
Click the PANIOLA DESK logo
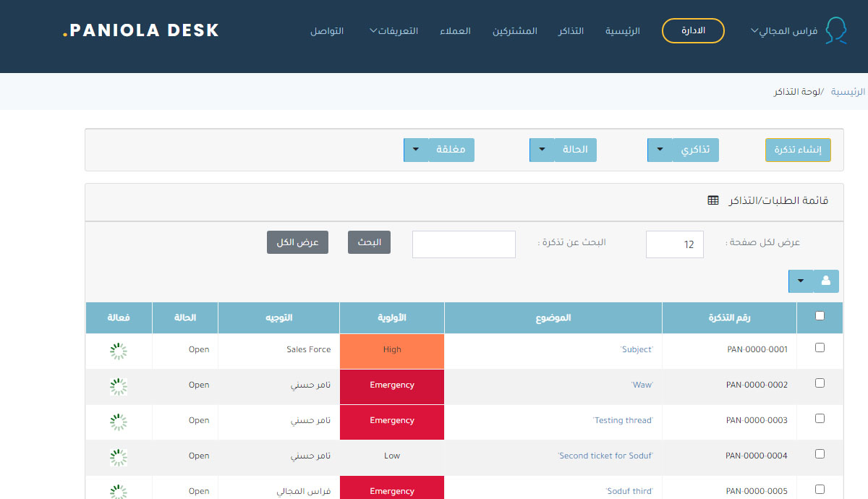(141, 30)
